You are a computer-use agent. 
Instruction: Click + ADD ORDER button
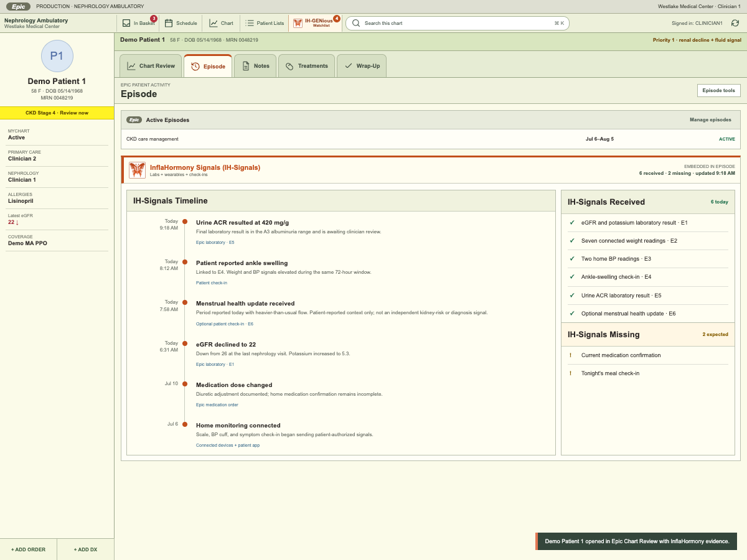click(29, 549)
